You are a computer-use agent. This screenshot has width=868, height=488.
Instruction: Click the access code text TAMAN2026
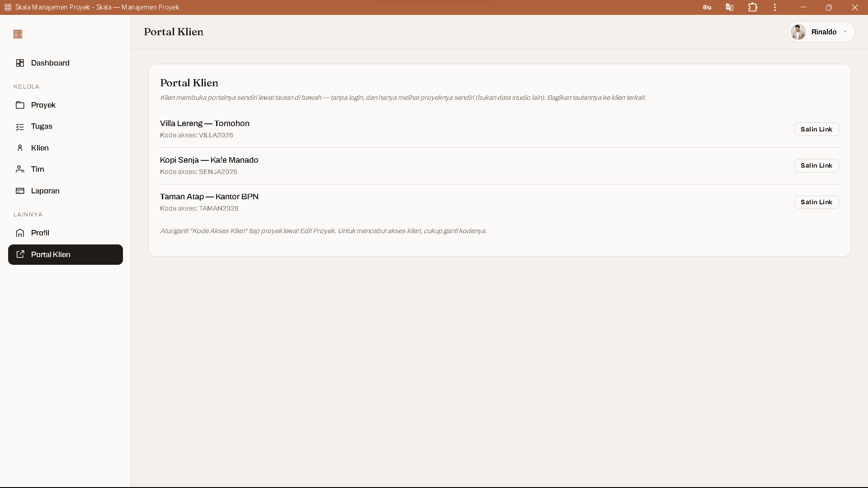pos(219,208)
